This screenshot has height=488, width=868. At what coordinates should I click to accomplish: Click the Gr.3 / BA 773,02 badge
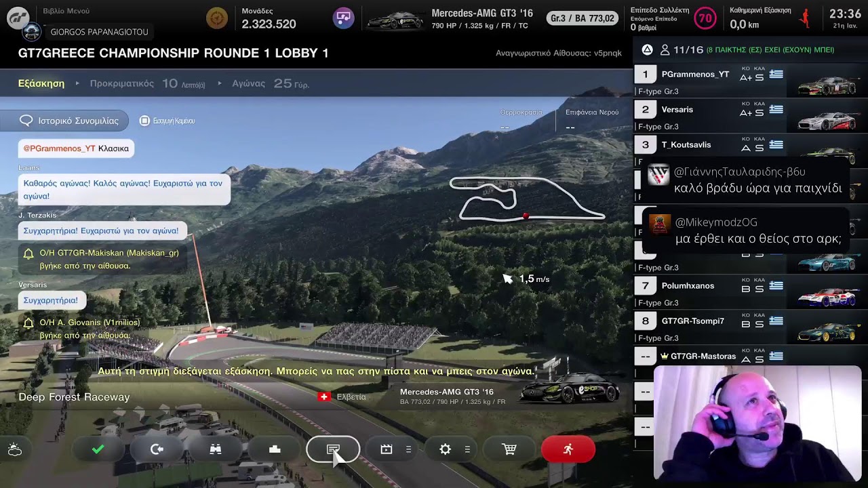click(583, 18)
